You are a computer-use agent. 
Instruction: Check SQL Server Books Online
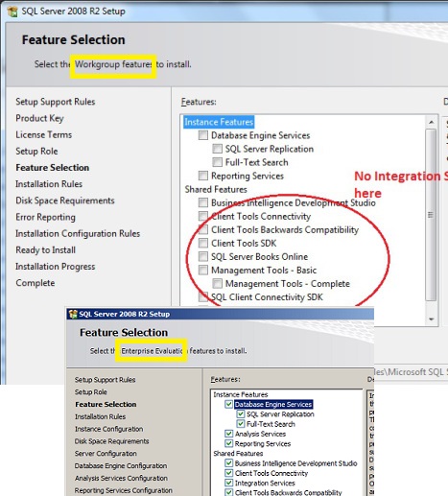[203, 256]
